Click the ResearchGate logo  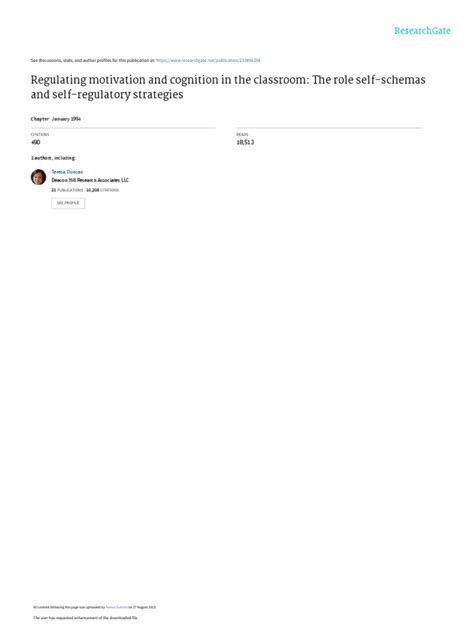click(422, 31)
